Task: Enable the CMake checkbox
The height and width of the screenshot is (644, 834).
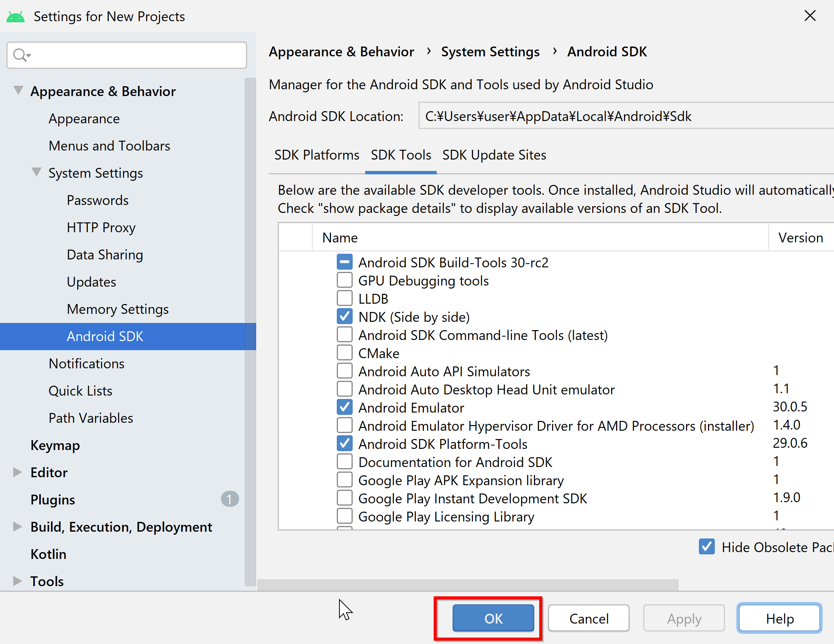Action: (344, 353)
